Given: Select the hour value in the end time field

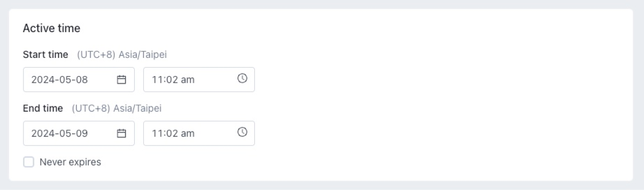Looking at the screenshot, I should click(156, 134).
